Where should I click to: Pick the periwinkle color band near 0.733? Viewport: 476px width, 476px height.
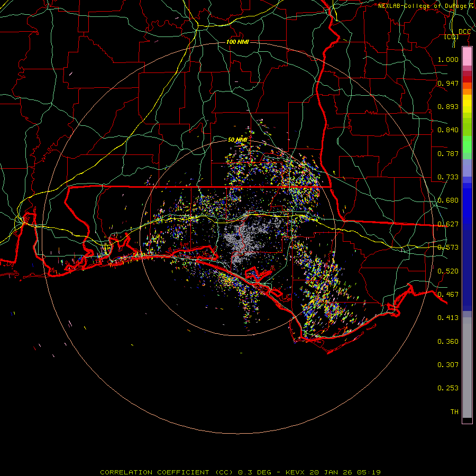coord(467,168)
